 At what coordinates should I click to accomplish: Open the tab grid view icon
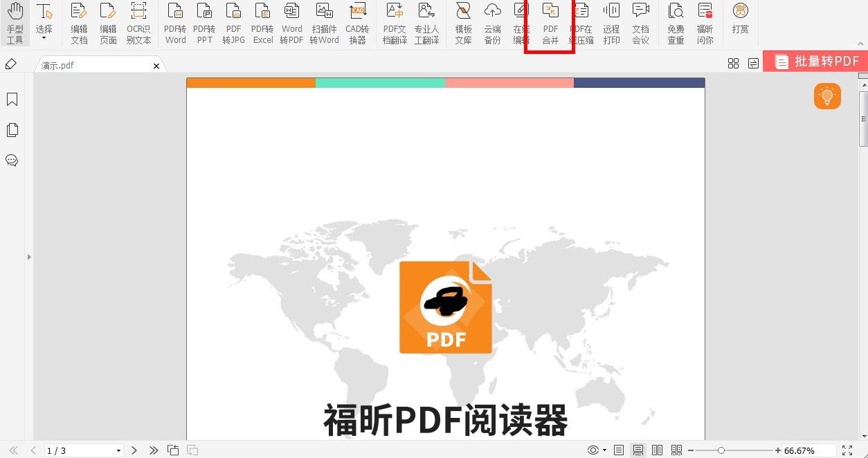point(734,64)
